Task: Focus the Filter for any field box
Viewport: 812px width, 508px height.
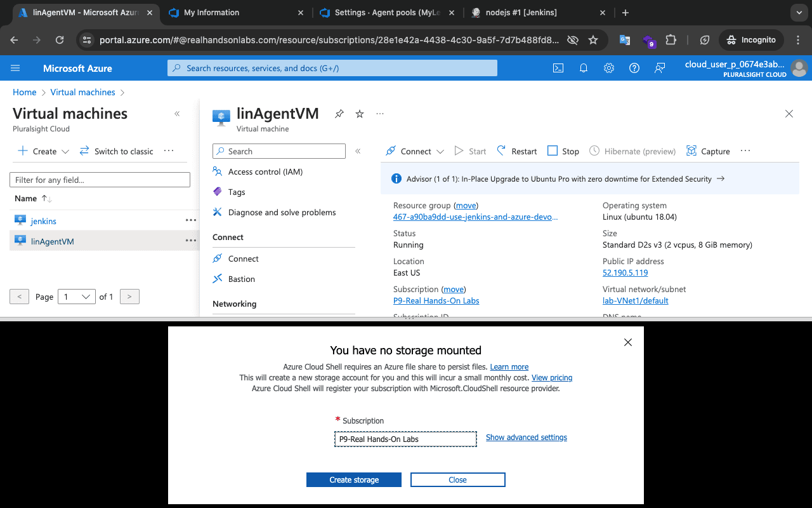Action: [x=100, y=180]
